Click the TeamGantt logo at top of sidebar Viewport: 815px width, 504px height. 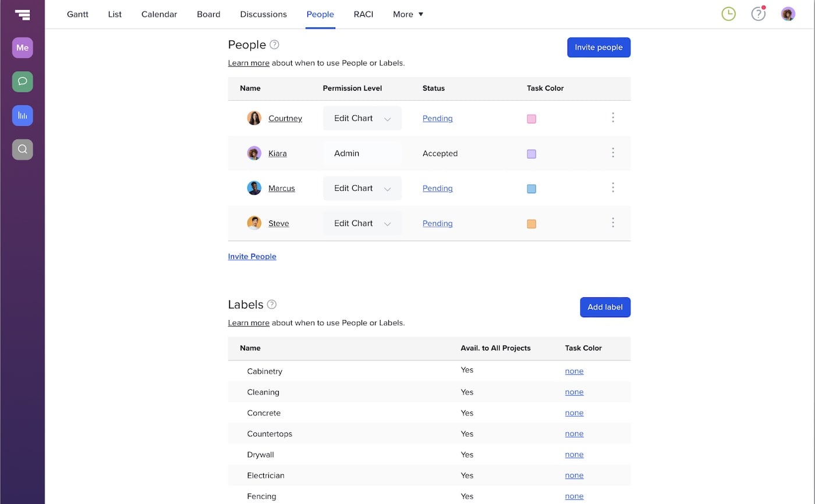[x=22, y=14]
